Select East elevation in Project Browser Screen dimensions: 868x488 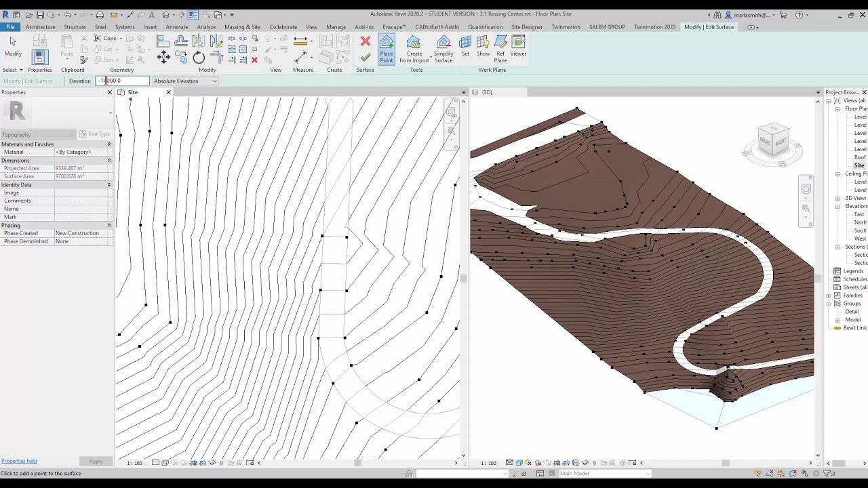pos(859,214)
